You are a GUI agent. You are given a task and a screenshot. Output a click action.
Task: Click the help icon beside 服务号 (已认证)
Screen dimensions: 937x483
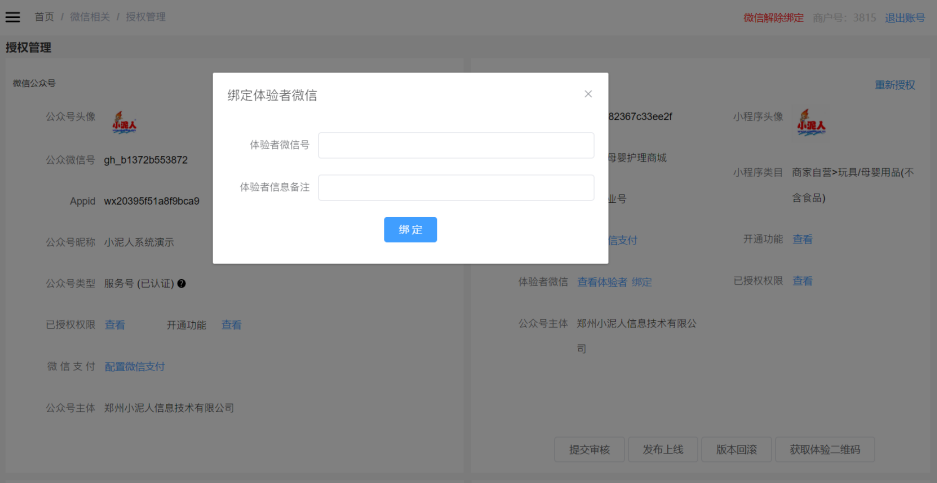coord(181,283)
